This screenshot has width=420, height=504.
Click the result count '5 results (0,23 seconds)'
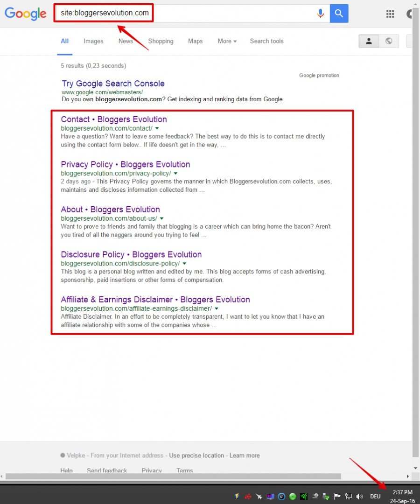(93, 66)
